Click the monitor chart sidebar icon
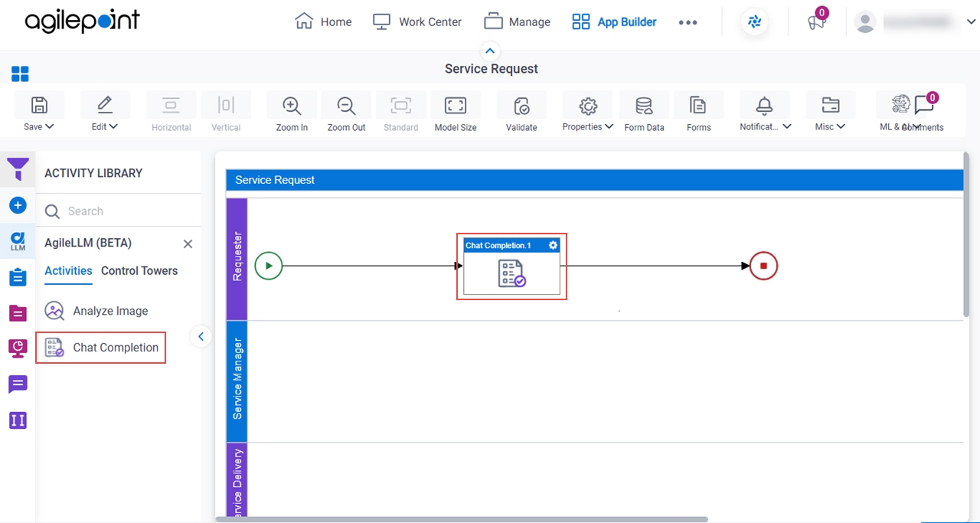Screen dimensions: 980x523 pos(18,348)
